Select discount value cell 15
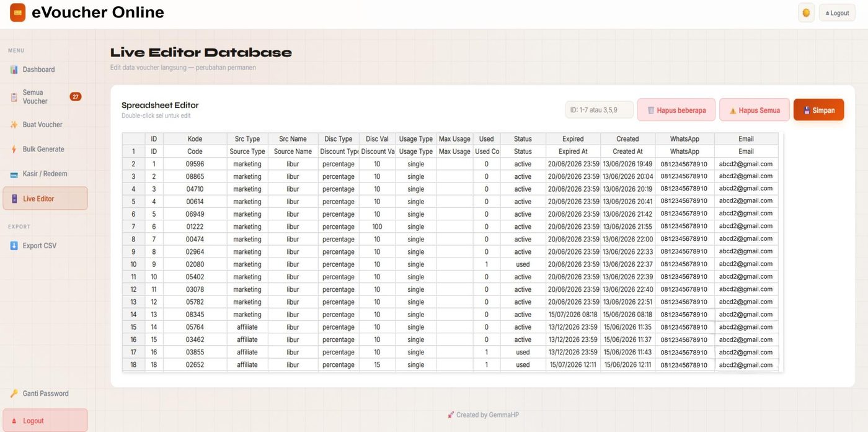The height and width of the screenshot is (432, 868). 377,365
